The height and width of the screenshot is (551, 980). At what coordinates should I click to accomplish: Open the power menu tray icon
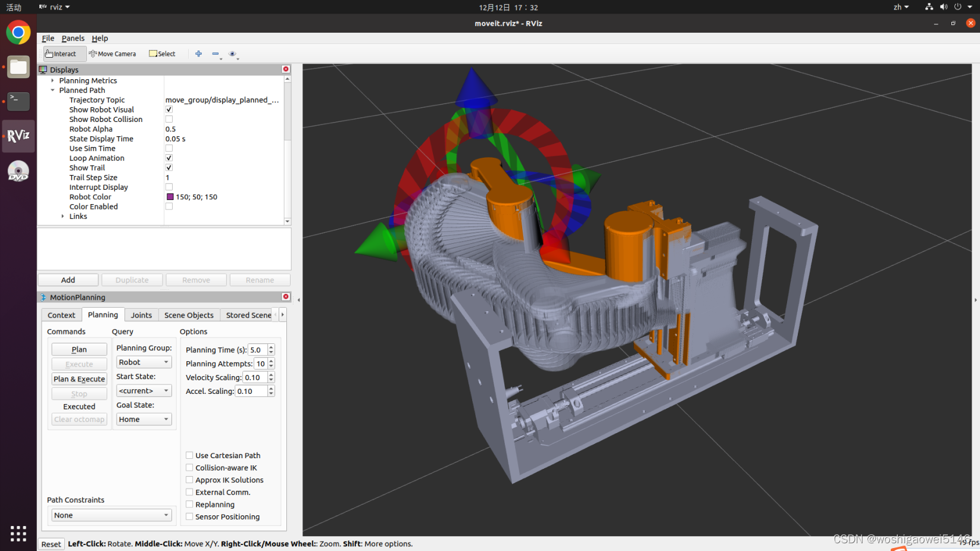pyautogui.click(x=958, y=7)
